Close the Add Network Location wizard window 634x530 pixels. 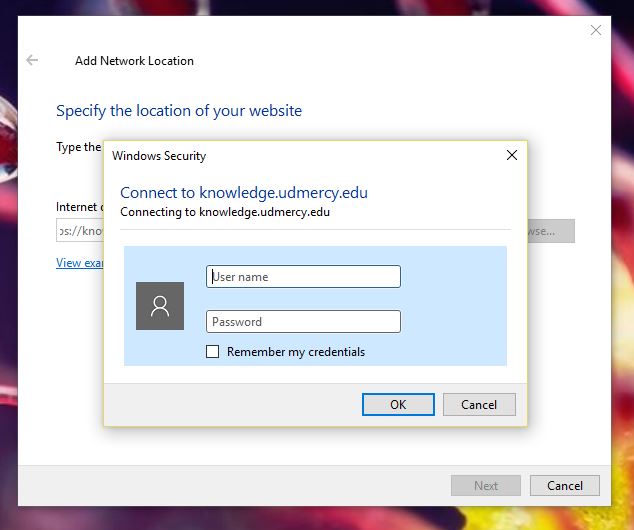pos(596,31)
